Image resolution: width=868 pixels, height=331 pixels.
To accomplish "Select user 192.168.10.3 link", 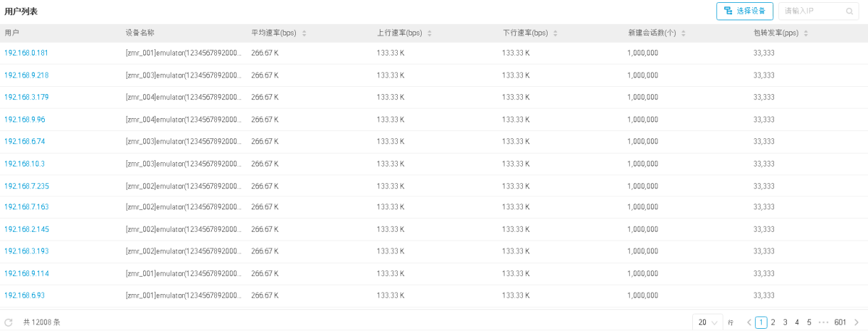I will tap(25, 164).
